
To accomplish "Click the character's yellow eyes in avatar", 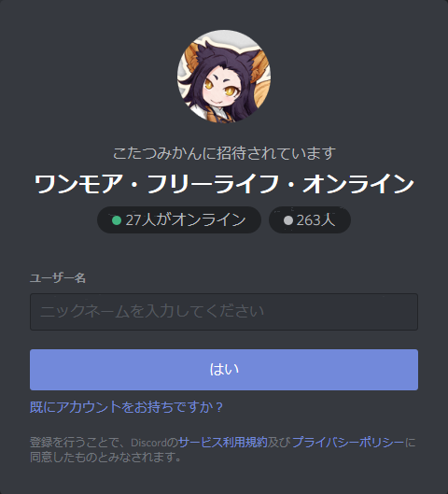I will click(x=219, y=87).
